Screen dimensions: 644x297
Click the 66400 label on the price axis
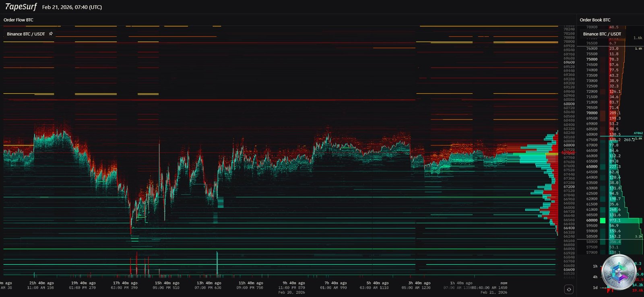click(x=569, y=228)
